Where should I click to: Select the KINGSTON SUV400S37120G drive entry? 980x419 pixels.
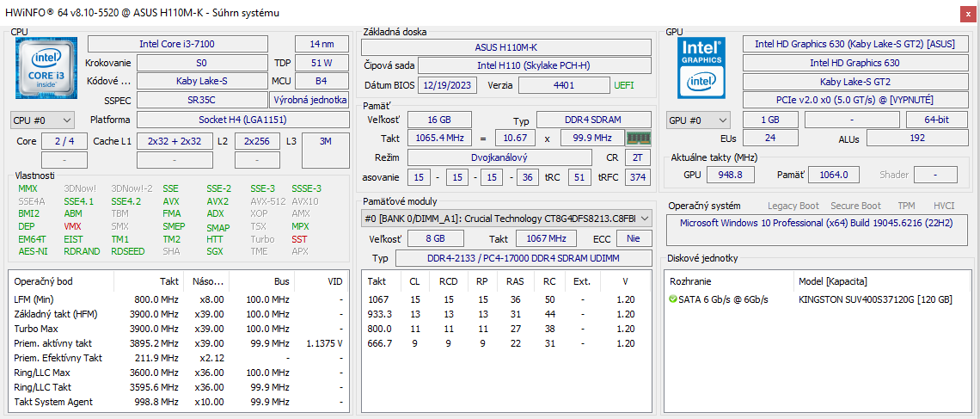point(875,299)
